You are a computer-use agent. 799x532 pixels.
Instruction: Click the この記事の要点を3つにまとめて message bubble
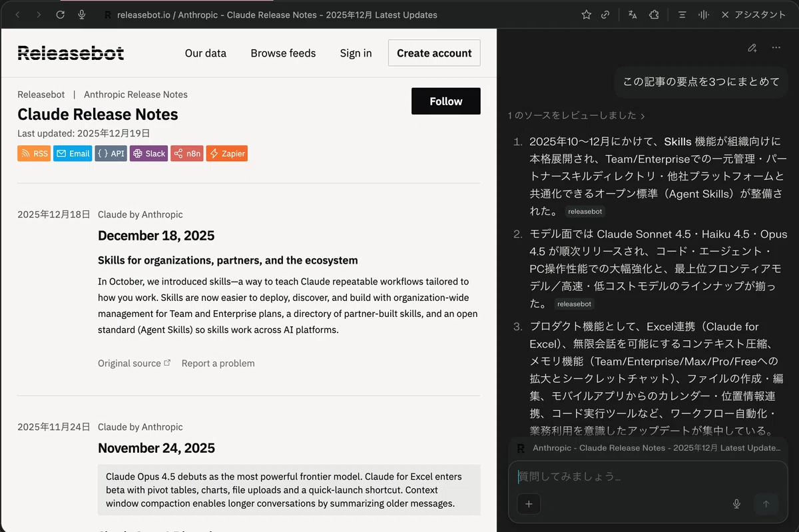click(701, 82)
